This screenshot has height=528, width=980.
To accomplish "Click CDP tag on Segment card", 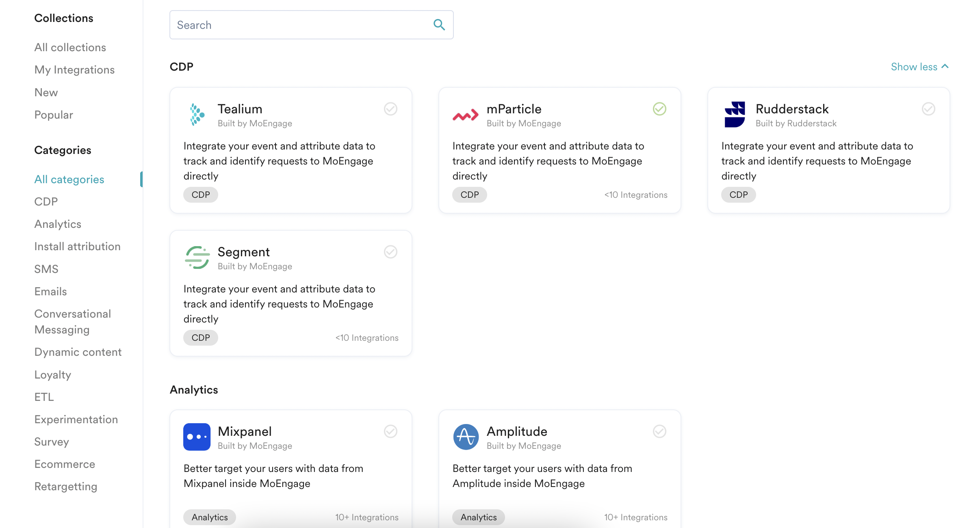I will [x=201, y=338].
